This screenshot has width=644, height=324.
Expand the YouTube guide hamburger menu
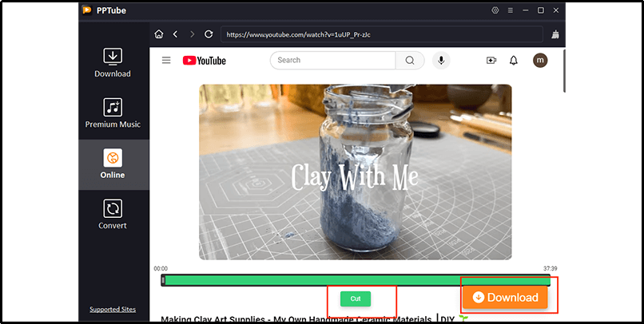pos(166,60)
